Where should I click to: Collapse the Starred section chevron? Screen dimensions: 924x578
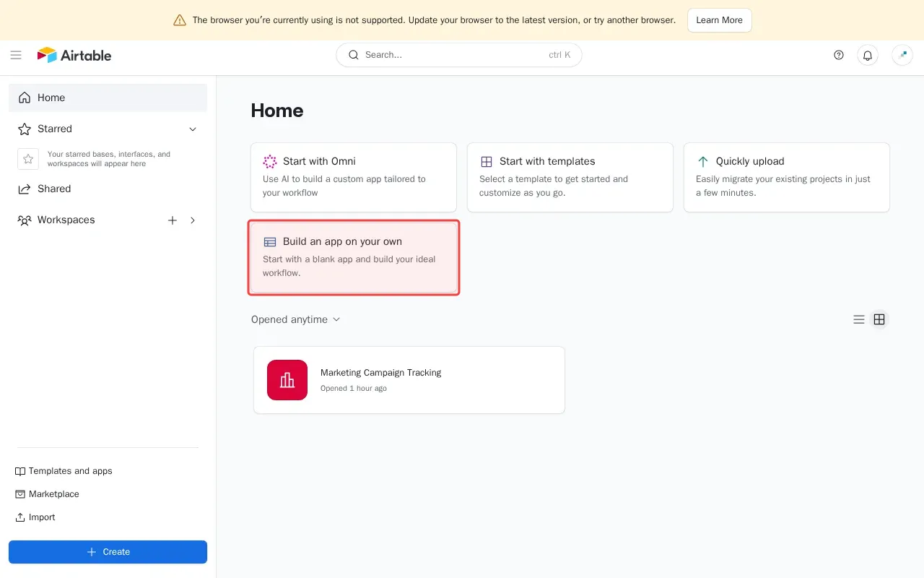(x=193, y=129)
